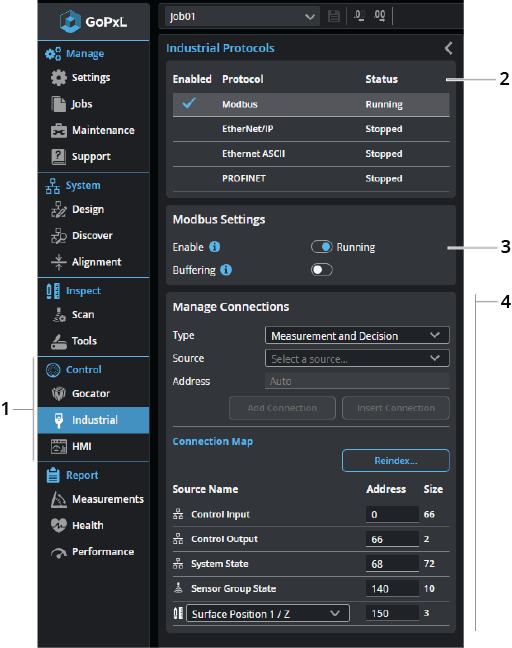Click the Performance gauge icon

pyautogui.click(x=58, y=552)
